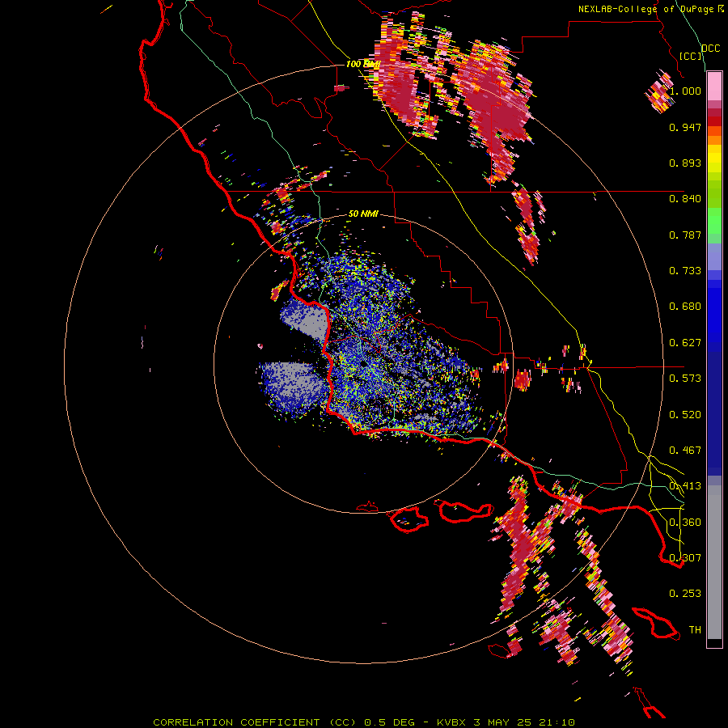
Task: Select the 0.787 legend value
Action: coord(685,235)
